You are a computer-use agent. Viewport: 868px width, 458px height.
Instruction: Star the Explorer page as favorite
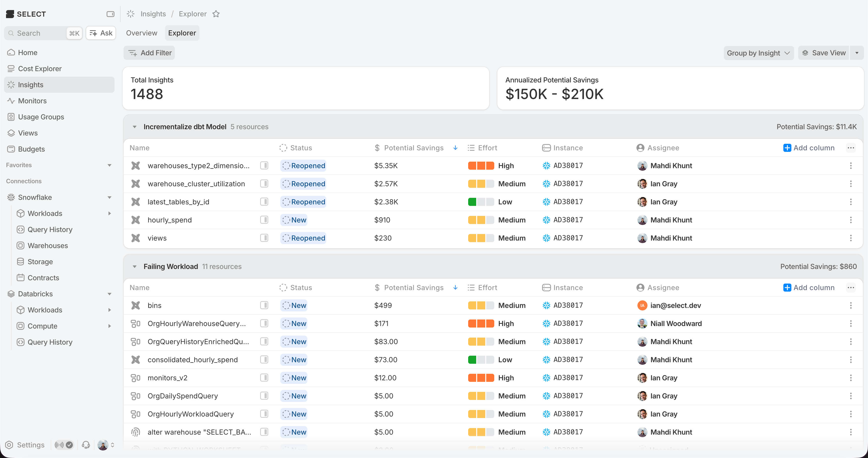pos(216,14)
